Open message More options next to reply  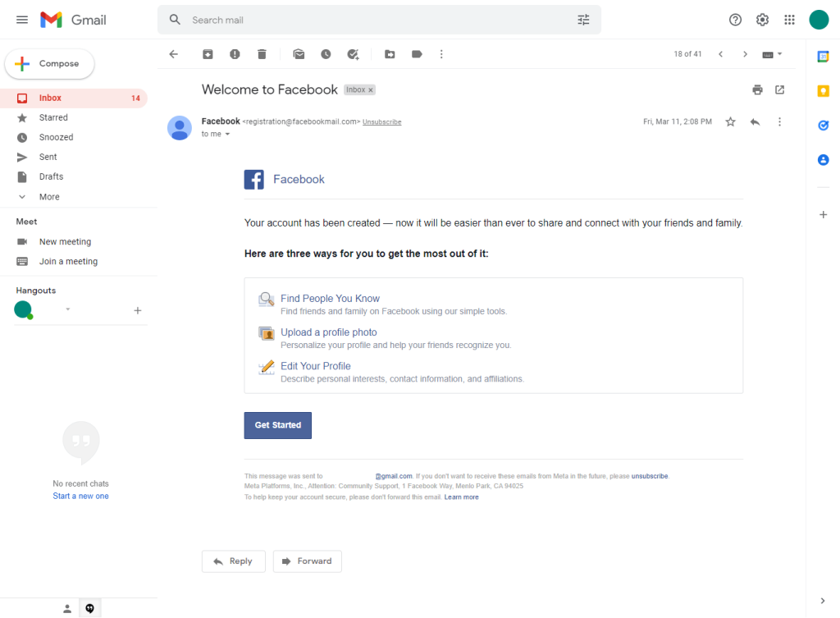pos(779,121)
